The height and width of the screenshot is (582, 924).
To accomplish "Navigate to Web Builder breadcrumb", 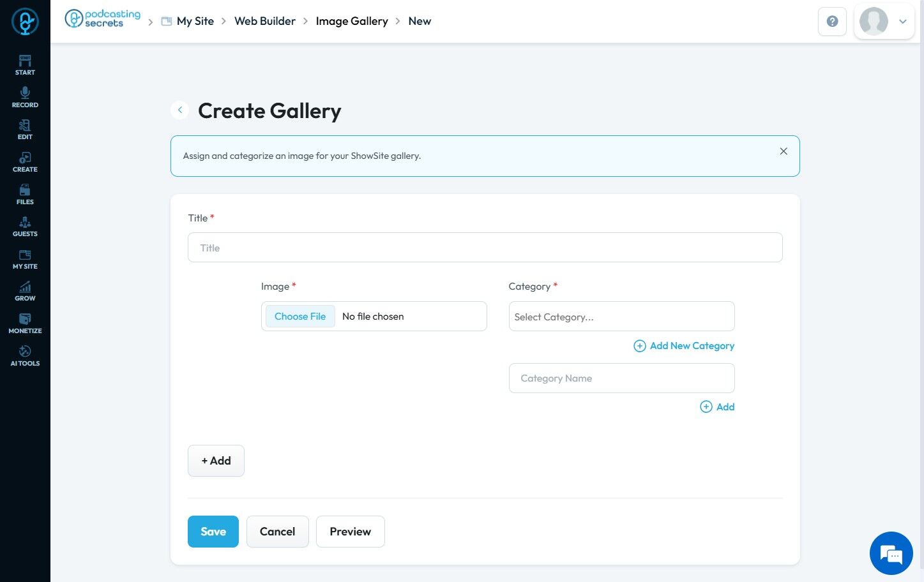I will click(x=264, y=21).
